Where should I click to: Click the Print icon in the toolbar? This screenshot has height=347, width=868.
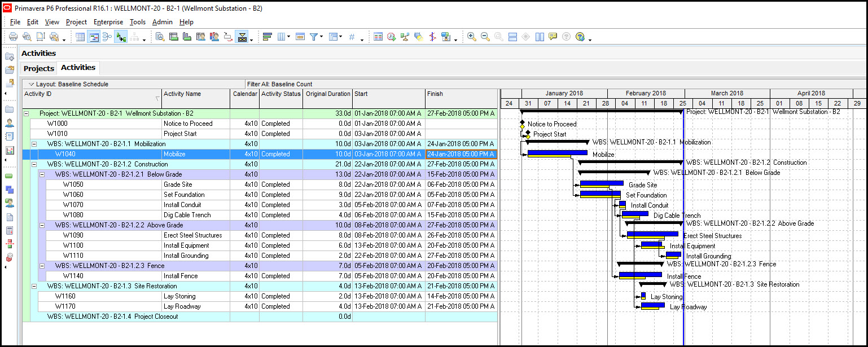tap(14, 37)
